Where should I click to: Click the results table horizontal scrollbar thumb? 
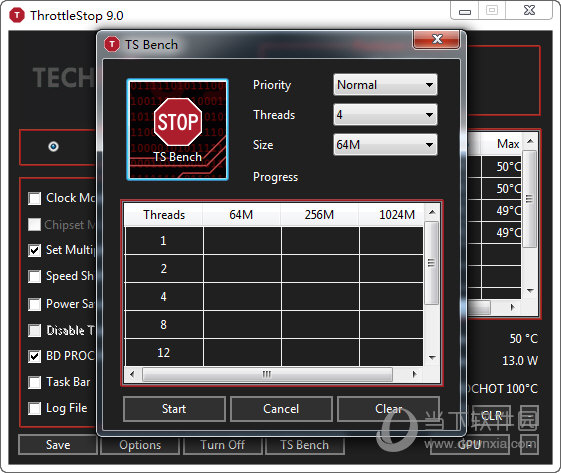[x=267, y=375]
